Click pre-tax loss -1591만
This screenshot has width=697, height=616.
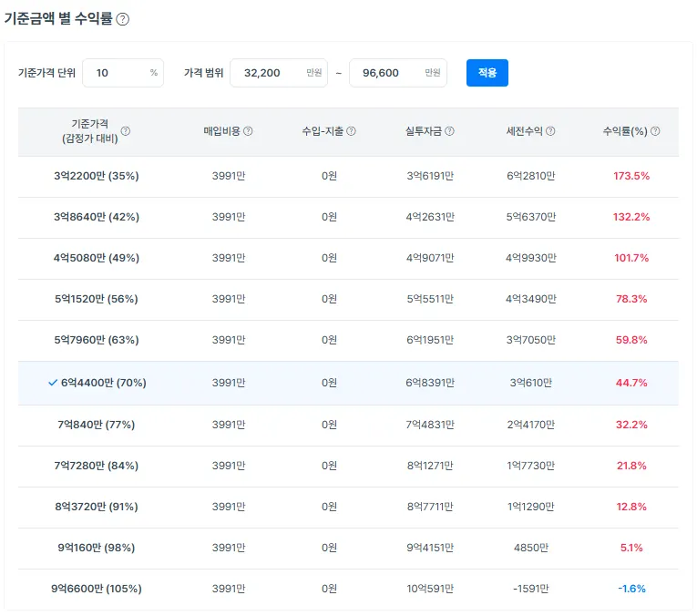tap(531, 589)
